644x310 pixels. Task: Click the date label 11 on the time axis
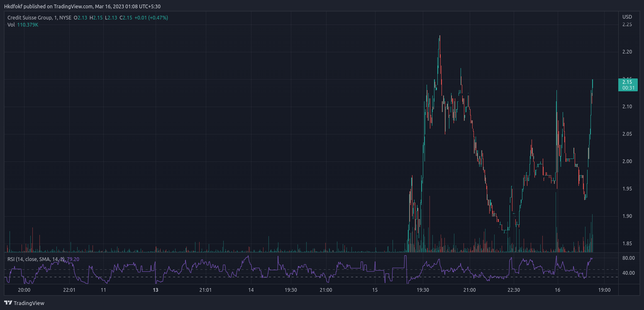(103, 290)
